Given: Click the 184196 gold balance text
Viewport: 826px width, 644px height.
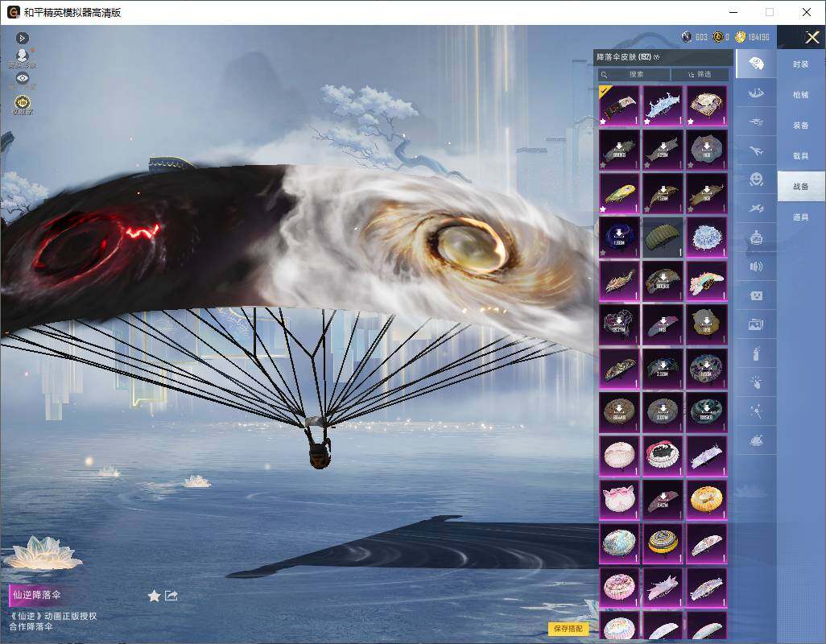Looking at the screenshot, I should pos(759,37).
